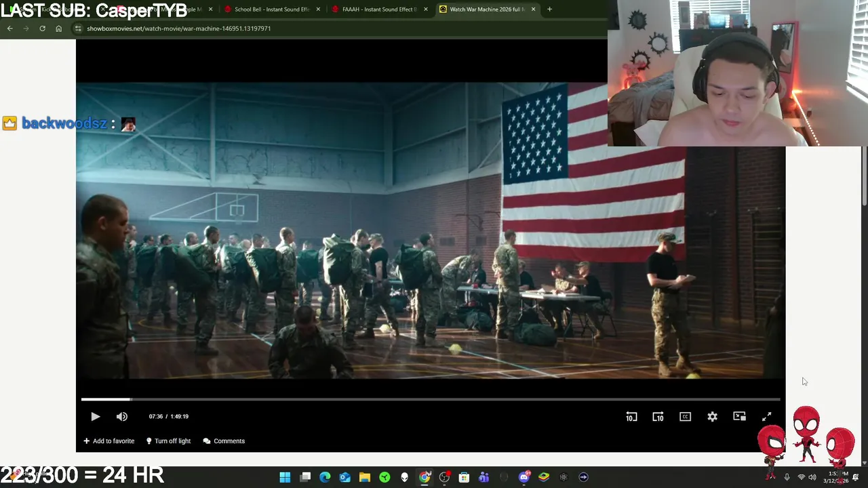View site information beside the URL
The width and height of the screenshot is (868, 488).
[78, 28]
